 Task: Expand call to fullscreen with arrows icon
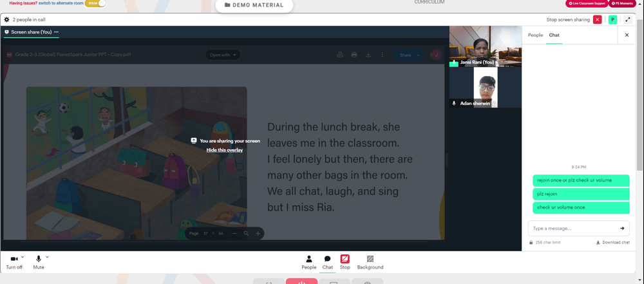(x=627, y=19)
